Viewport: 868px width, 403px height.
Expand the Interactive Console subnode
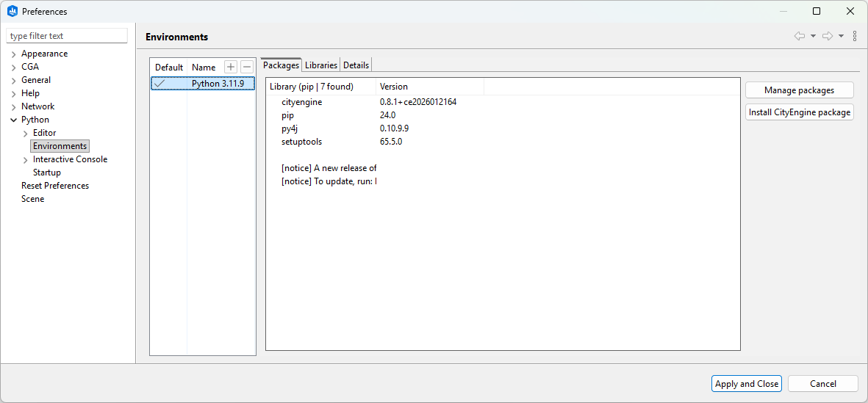(x=26, y=160)
